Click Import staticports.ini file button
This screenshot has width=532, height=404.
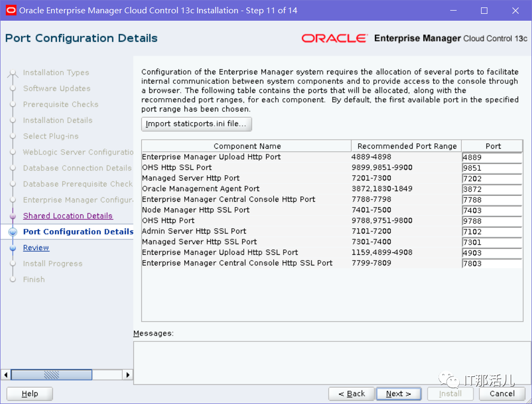click(x=196, y=124)
